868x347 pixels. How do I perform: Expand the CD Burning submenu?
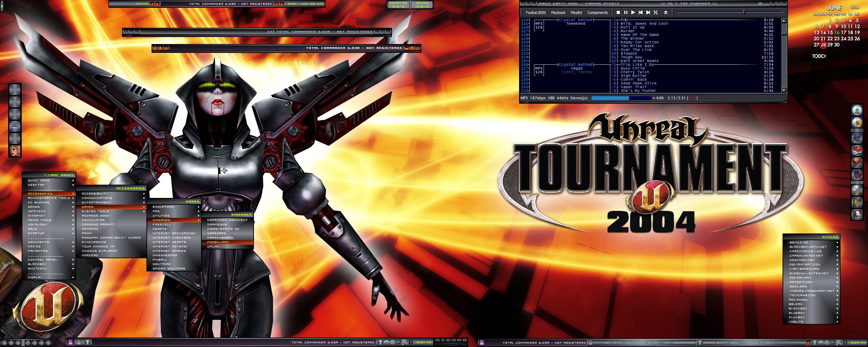[x=48, y=203]
